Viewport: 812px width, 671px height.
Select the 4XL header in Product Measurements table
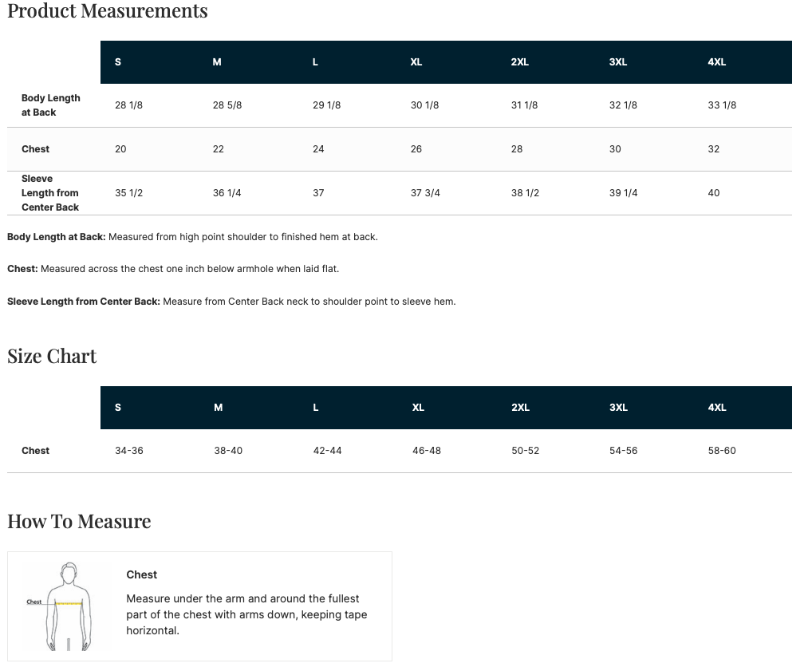point(717,62)
